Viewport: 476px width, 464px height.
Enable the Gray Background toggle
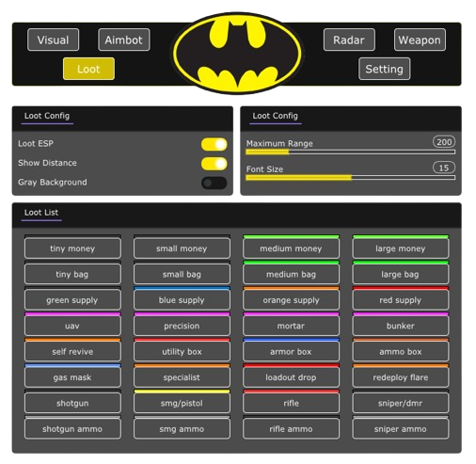(x=214, y=183)
